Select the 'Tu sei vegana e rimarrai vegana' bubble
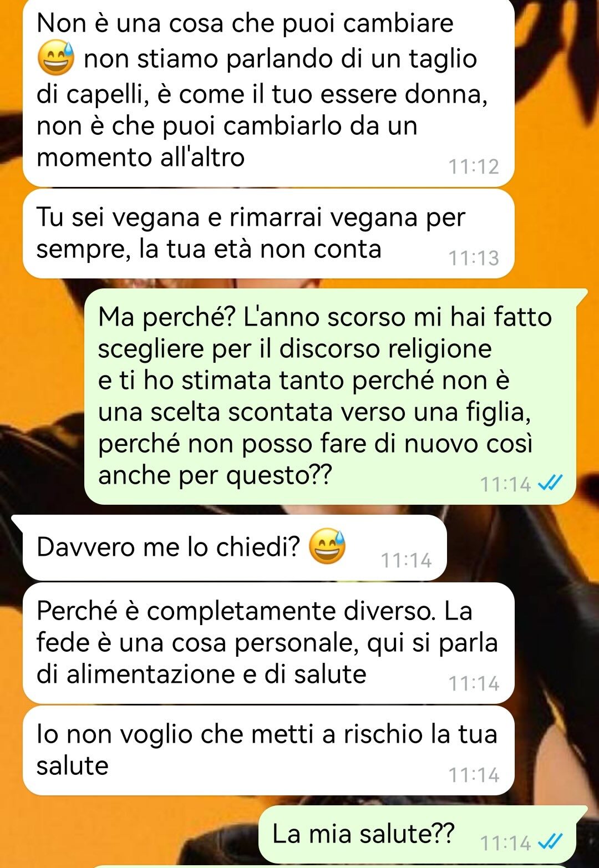 [x=268, y=234]
